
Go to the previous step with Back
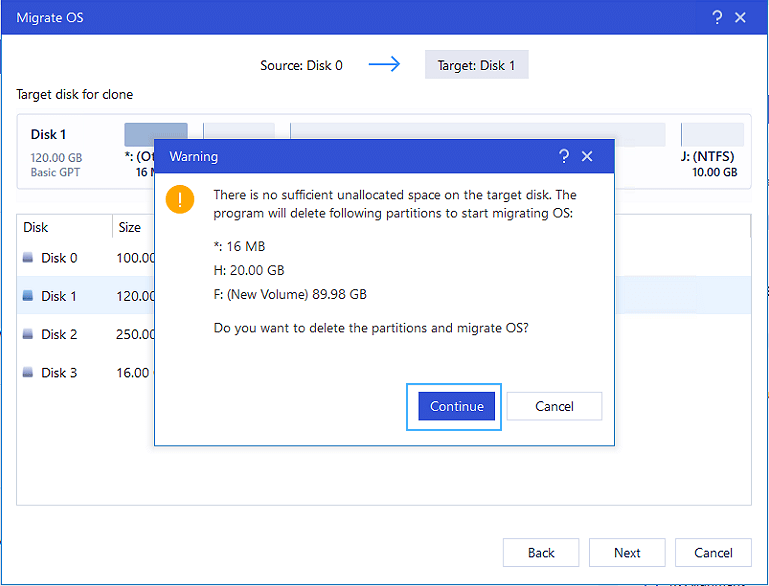(541, 552)
